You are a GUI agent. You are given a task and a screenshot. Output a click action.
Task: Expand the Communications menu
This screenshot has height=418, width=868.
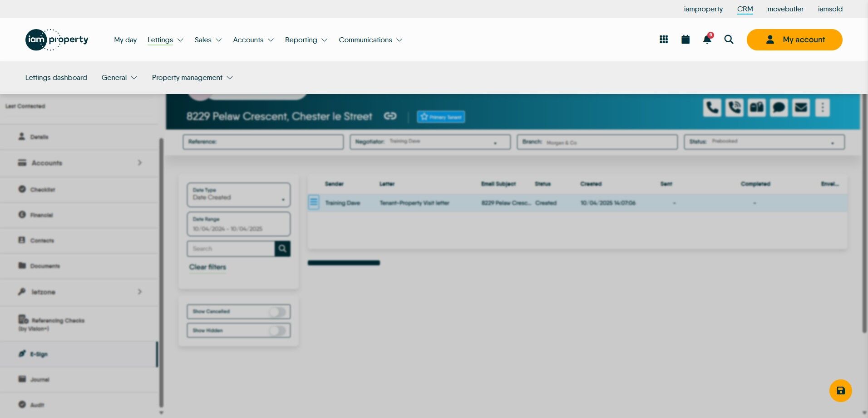click(370, 40)
